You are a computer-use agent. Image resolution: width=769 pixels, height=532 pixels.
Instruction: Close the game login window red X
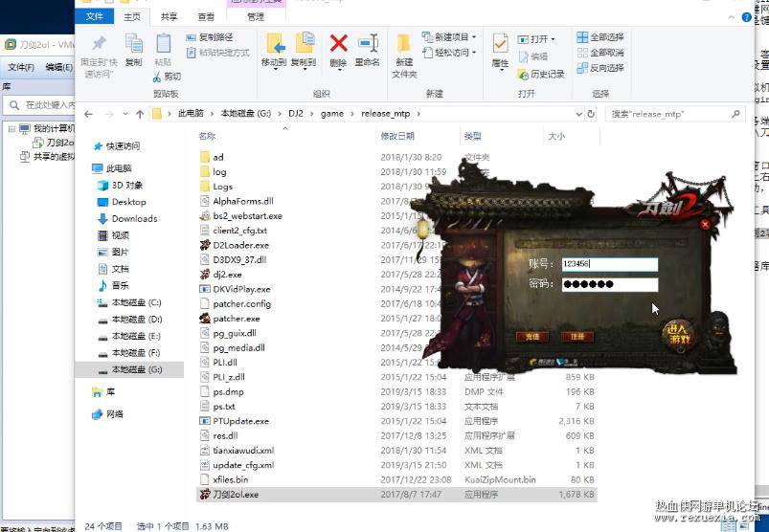(x=705, y=224)
